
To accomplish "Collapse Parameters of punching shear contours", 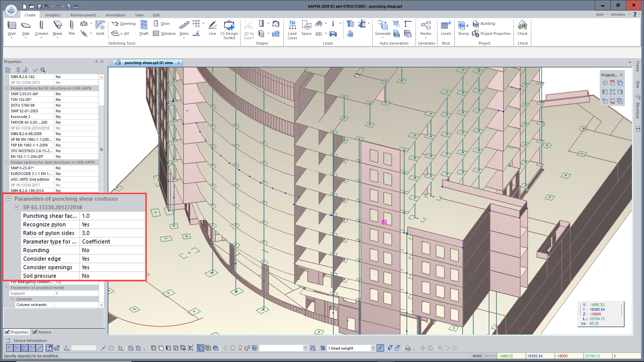I will (x=8, y=198).
